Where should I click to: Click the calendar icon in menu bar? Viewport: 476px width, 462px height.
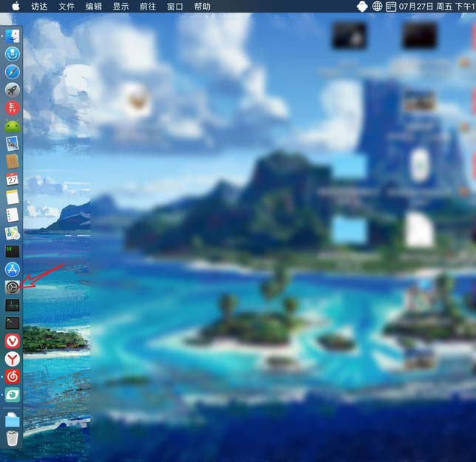coord(391,7)
